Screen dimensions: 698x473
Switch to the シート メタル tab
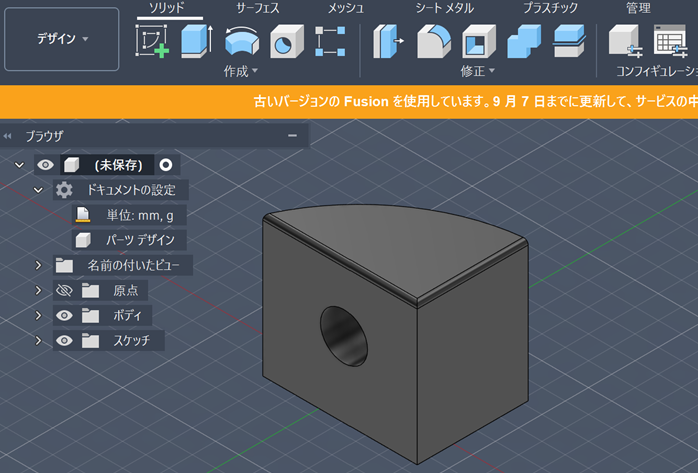[444, 8]
